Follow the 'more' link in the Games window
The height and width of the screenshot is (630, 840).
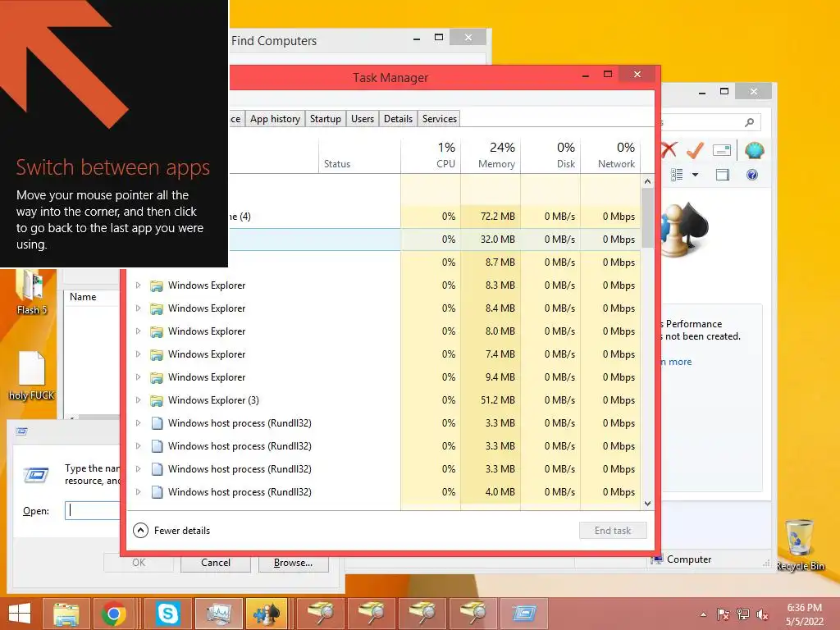click(x=680, y=362)
